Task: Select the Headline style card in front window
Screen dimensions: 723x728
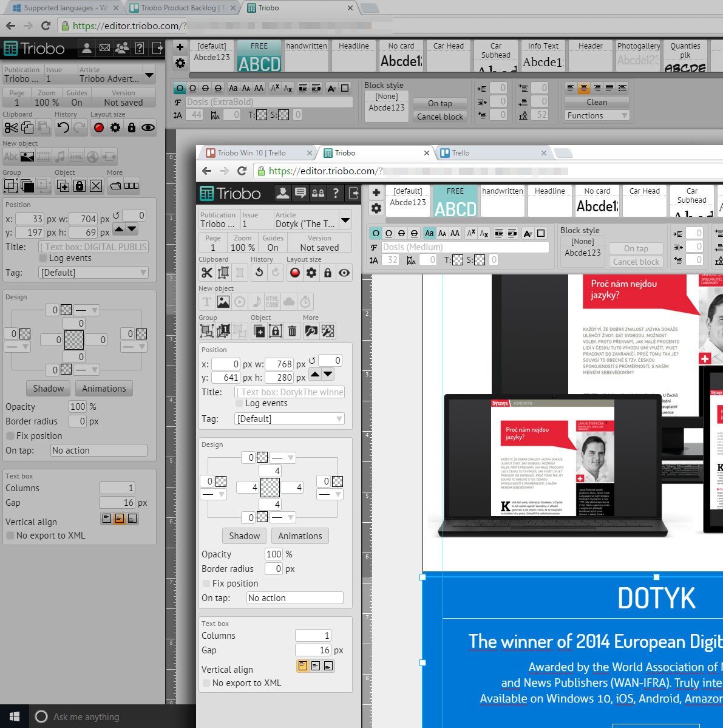Action: 550,200
